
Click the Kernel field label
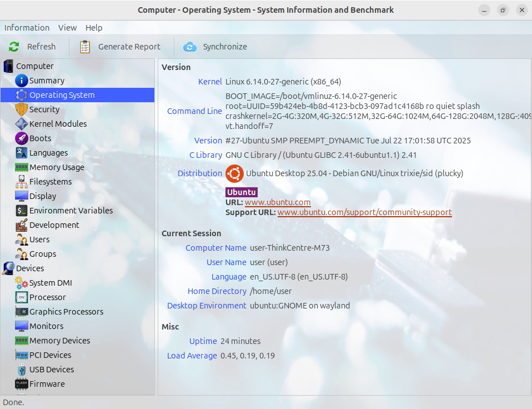click(x=210, y=82)
